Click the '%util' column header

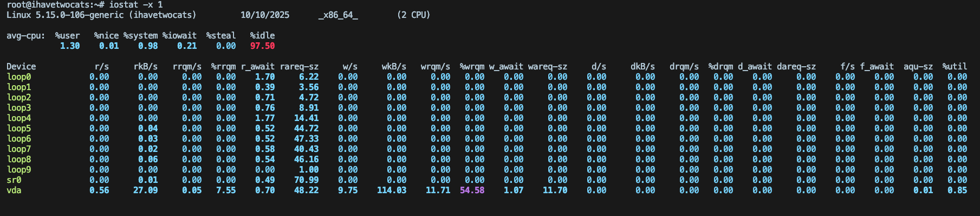(955, 67)
